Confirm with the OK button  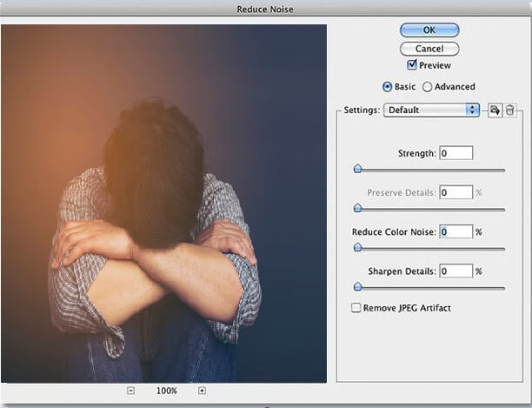pos(429,30)
